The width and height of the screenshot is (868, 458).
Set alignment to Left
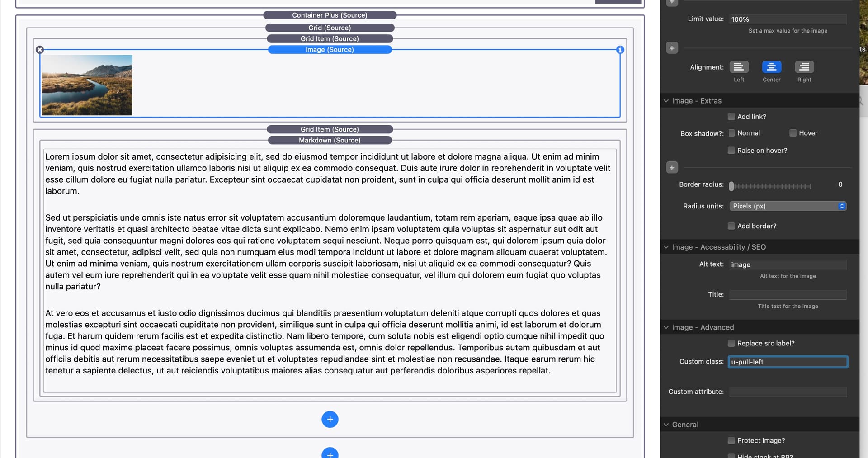point(739,67)
